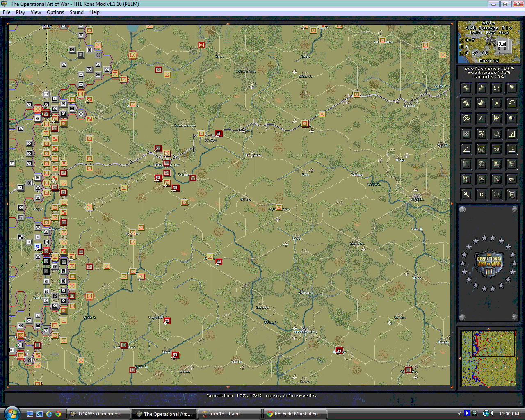Click the '4th Panzer Div' formation name
Viewport: 525px width, 420px height.
[x=488, y=28]
